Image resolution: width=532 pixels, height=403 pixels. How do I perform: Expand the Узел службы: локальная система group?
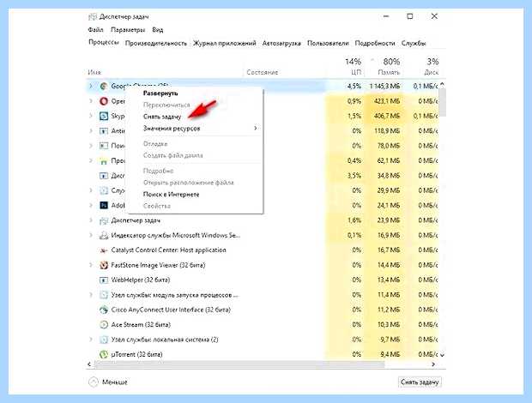(91, 340)
